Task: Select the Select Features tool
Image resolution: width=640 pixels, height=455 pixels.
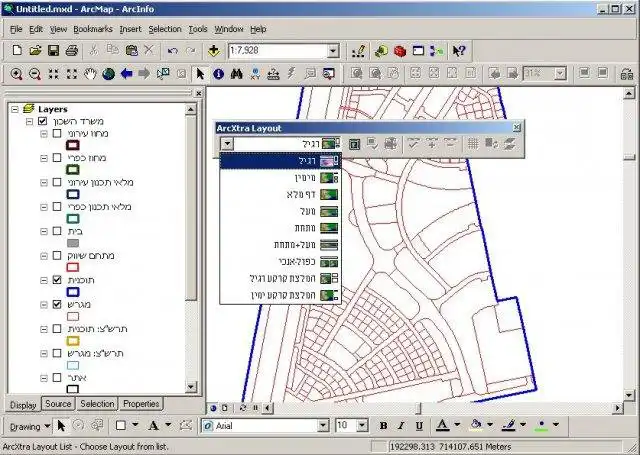Action: (163, 74)
